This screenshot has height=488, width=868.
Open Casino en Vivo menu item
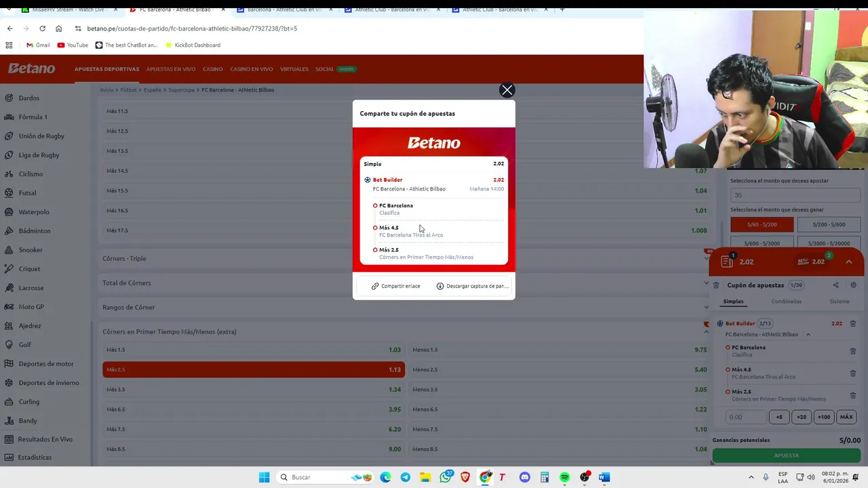click(251, 69)
